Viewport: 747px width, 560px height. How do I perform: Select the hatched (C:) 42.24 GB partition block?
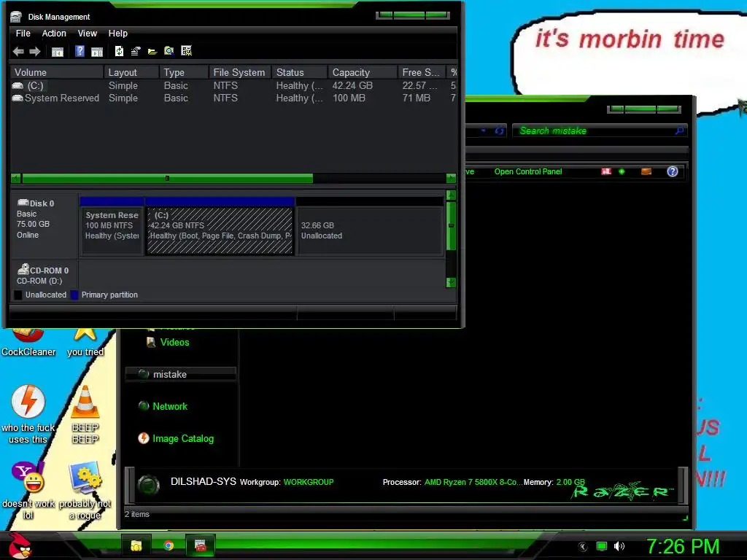[x=220, y=227]
